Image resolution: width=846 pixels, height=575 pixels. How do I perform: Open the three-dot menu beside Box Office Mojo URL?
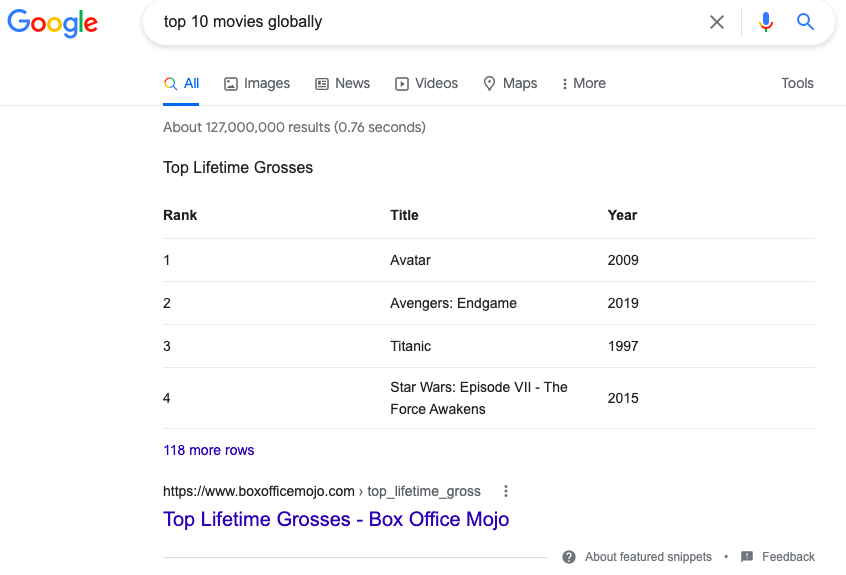coord(506,491)
